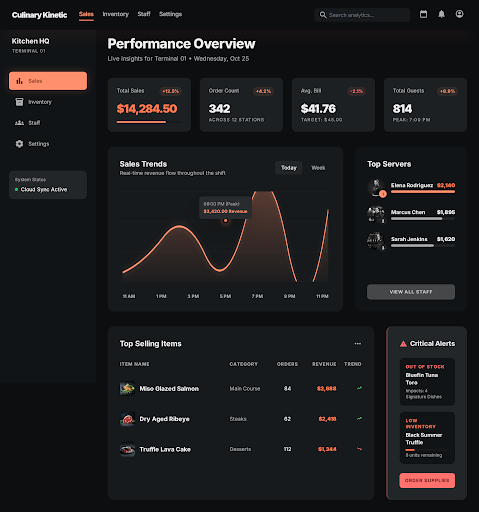Click the +4.2% badge on Order Count

point(263,91)
